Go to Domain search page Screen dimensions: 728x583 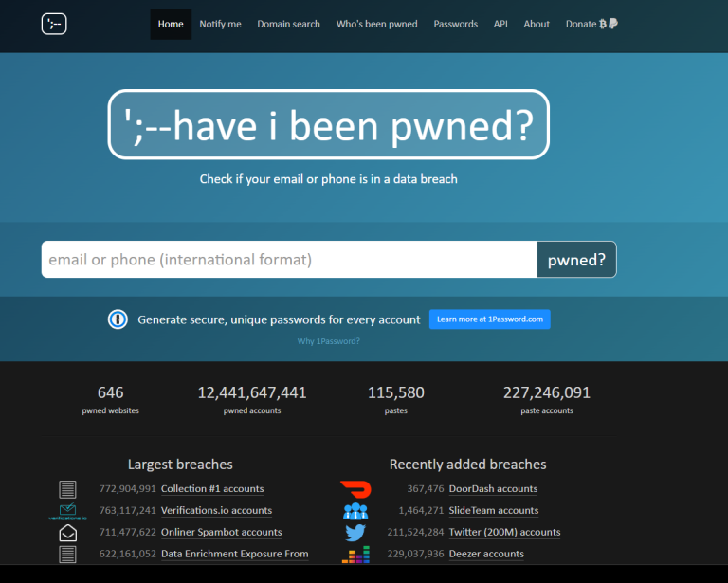tap(288, 24)
